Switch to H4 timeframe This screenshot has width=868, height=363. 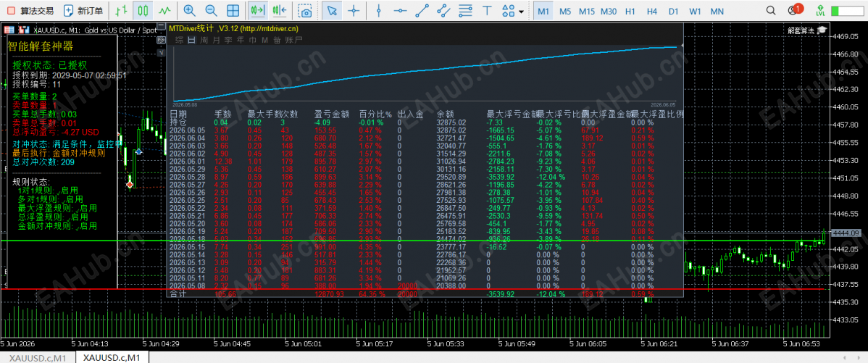pyautogui.click(x=651, y=11)
